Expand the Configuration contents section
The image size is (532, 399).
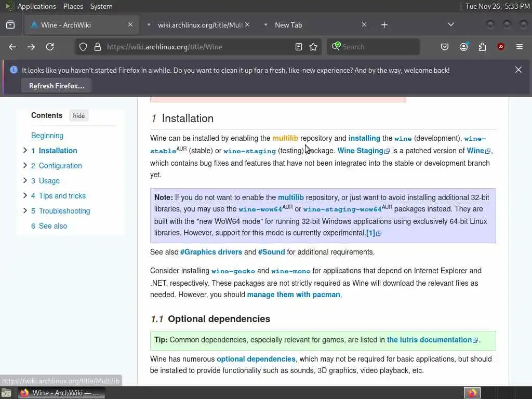coord(25,165)
